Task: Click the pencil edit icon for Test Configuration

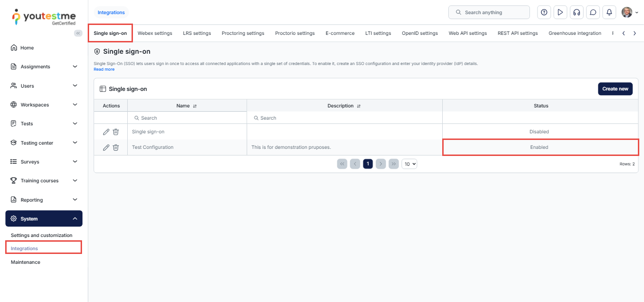Action: click(x=106, y=147)
